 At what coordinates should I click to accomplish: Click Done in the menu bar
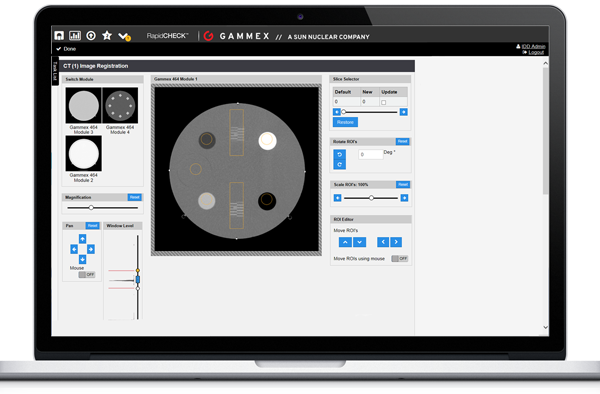tap(66, 49)
